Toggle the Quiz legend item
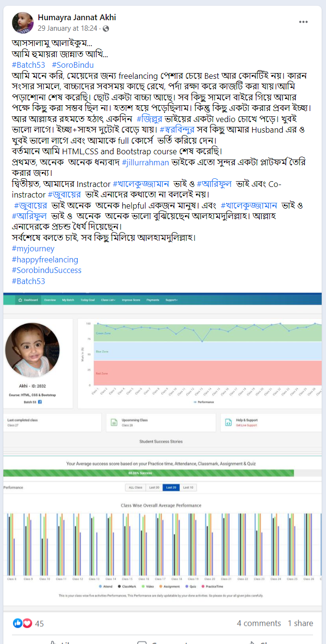The width and height of the screenshot is (326, 644). pos(190,587)
